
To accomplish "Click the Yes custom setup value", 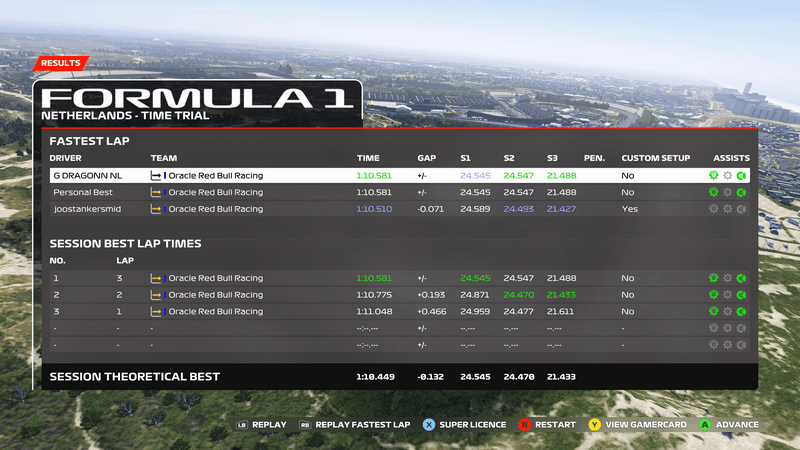I will coord(630,209).
